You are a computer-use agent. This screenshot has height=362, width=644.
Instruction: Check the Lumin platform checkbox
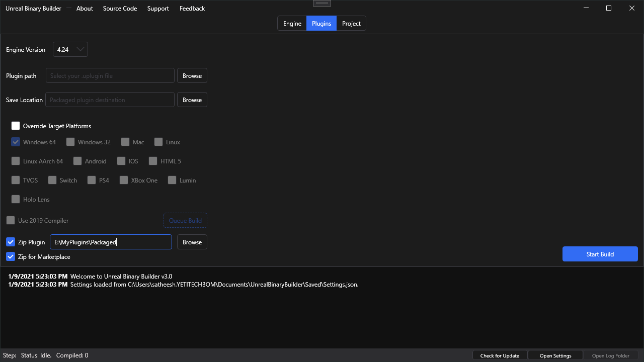pos(172,180)
